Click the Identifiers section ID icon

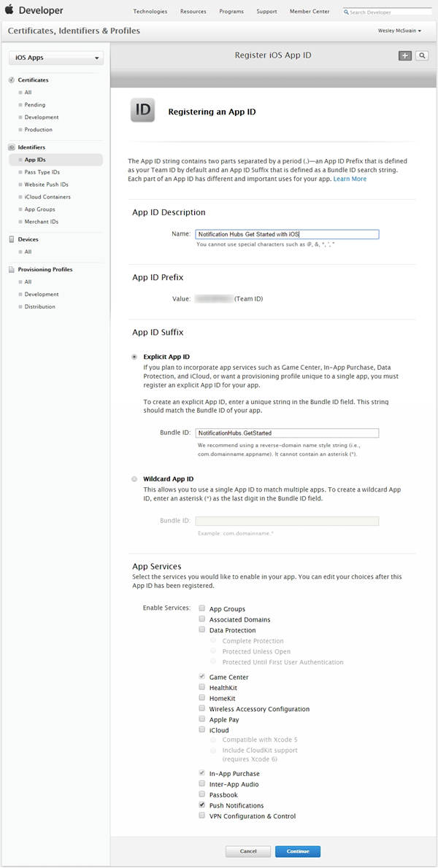[x=12, y=147]
